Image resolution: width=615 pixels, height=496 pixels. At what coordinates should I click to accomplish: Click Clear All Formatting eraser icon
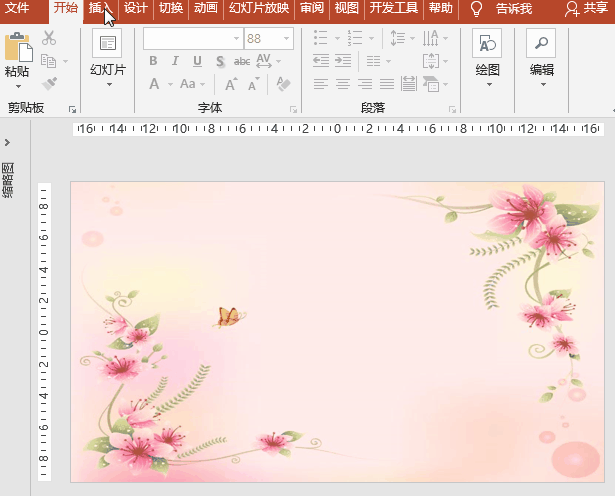point(283,84)
